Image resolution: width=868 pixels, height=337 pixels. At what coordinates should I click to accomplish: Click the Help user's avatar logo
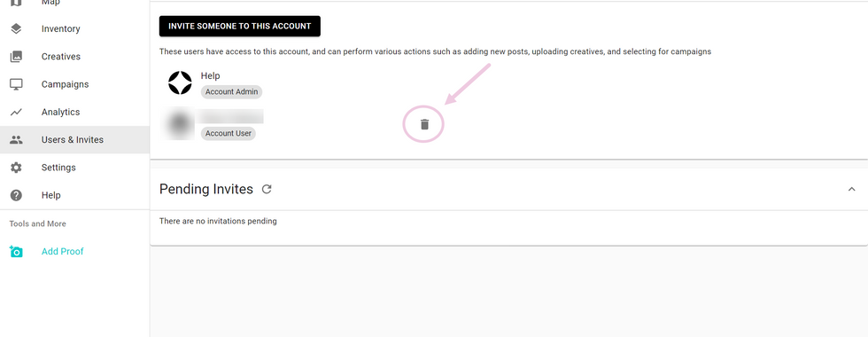180,83
